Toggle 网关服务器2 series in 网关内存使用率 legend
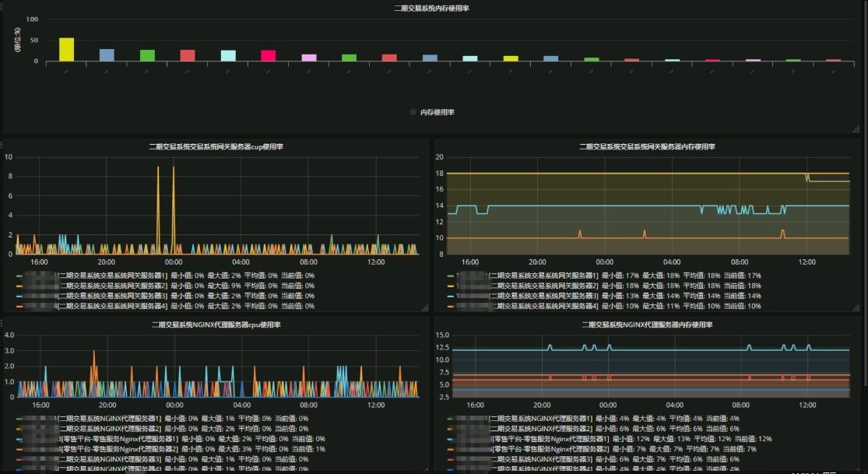 click(x=545, y=286)
